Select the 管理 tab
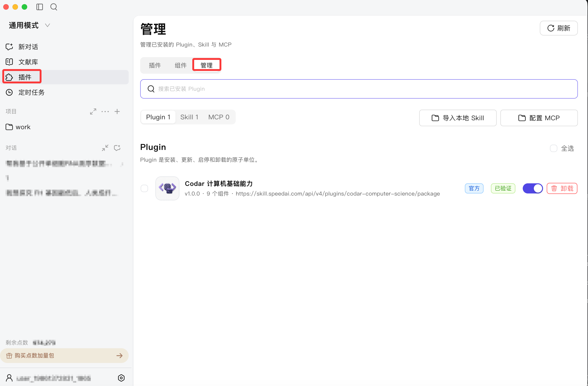The width and height of the screenshot is (588, 386). click(x=207, y=65)
